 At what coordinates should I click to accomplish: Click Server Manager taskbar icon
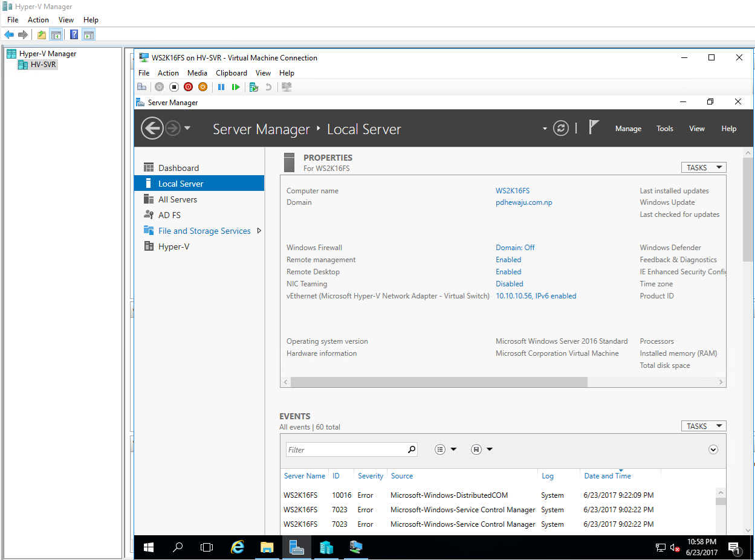tap(296, 547)
